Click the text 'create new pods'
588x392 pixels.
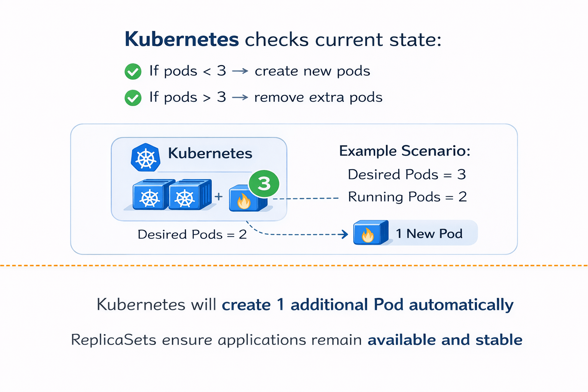click(x=312, y=71)
